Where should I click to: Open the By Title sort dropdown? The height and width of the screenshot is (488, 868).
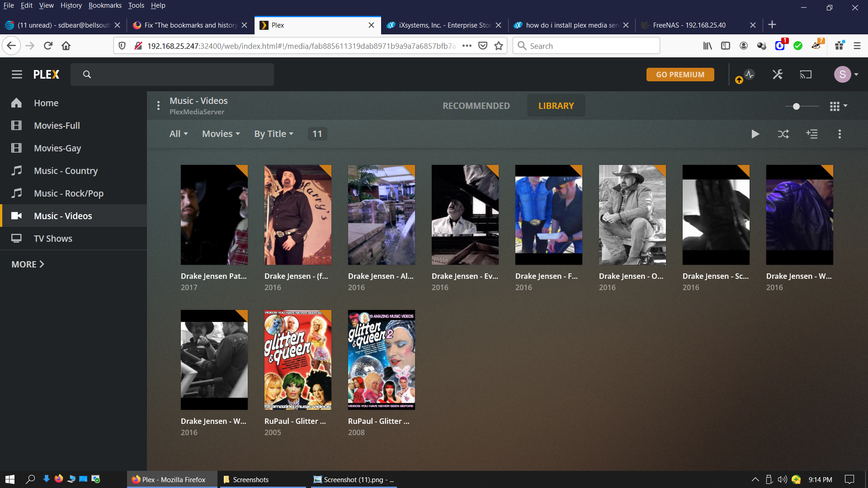point(274,134)
